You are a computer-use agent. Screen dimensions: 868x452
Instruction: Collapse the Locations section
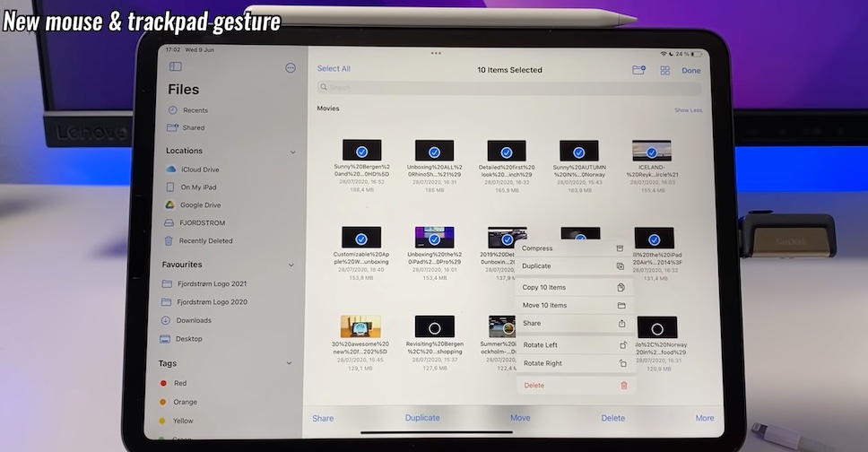coord(291,152)
